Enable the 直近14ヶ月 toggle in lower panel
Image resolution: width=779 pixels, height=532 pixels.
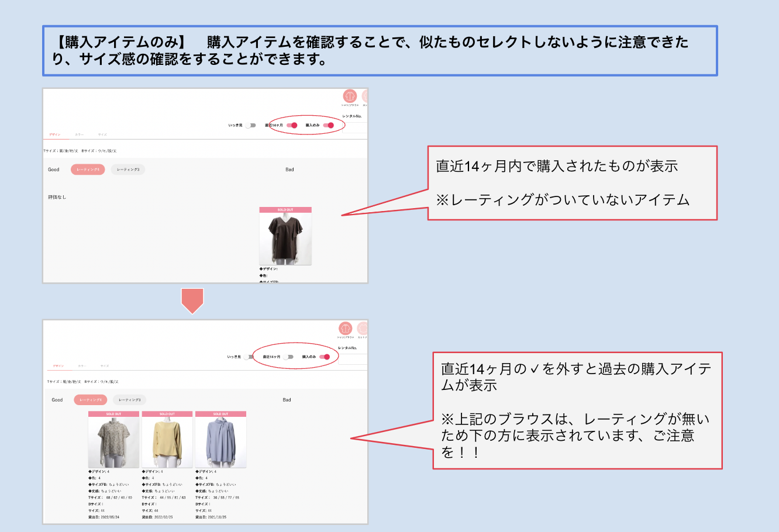pos(288,357)
